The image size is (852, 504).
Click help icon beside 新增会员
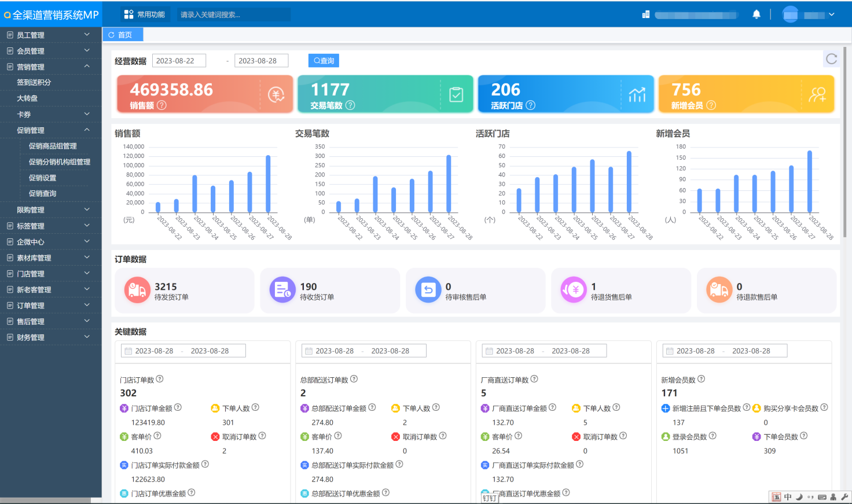click(711, 105)
